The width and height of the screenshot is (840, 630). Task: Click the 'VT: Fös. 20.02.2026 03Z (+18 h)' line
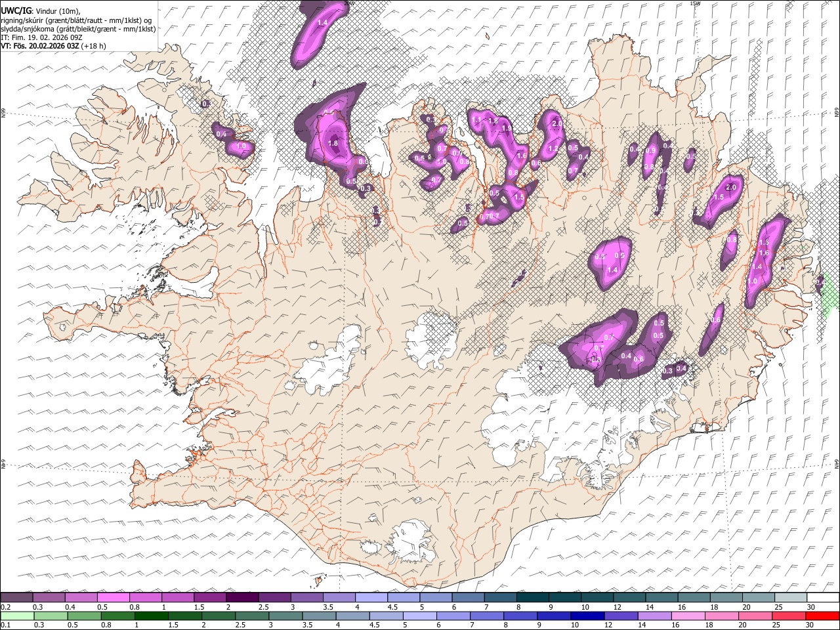54,46
